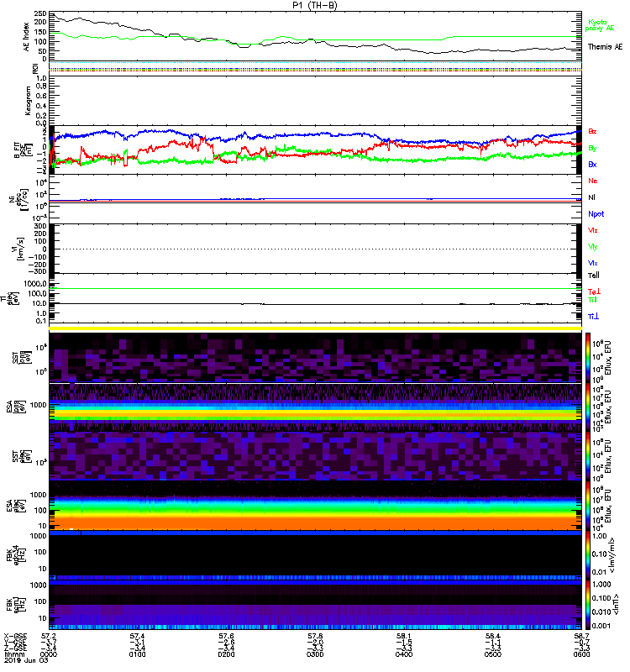The image size is (630, 672).
Task: Click the 0000 time tick label
Action: pyautogui.click(x=48, y=654)
